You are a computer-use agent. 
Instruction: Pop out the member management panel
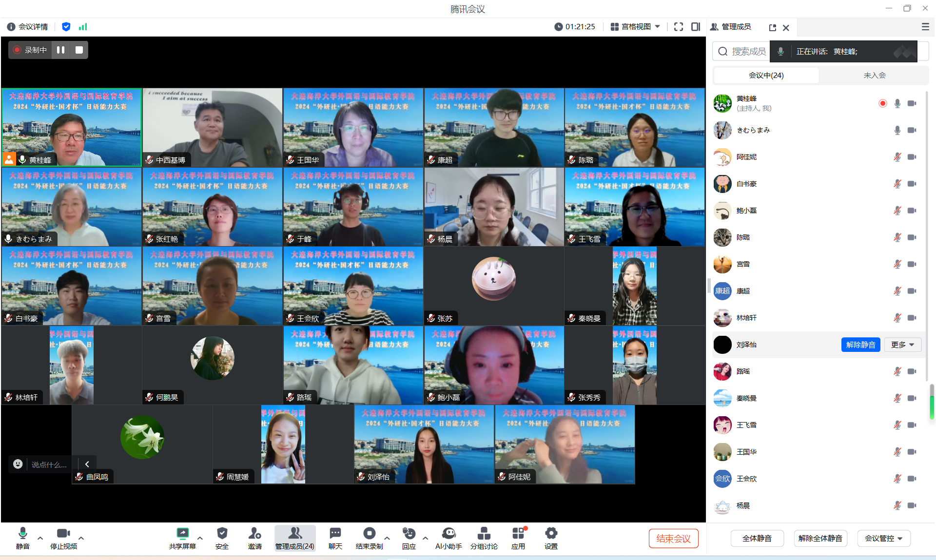pyautogui.click(x=772, y=28)
